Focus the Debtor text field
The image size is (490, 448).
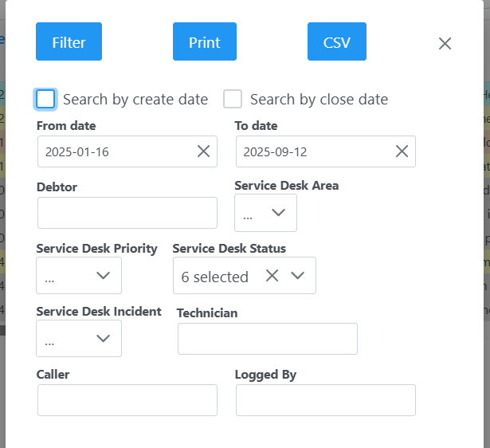click(x=127, y=213)
